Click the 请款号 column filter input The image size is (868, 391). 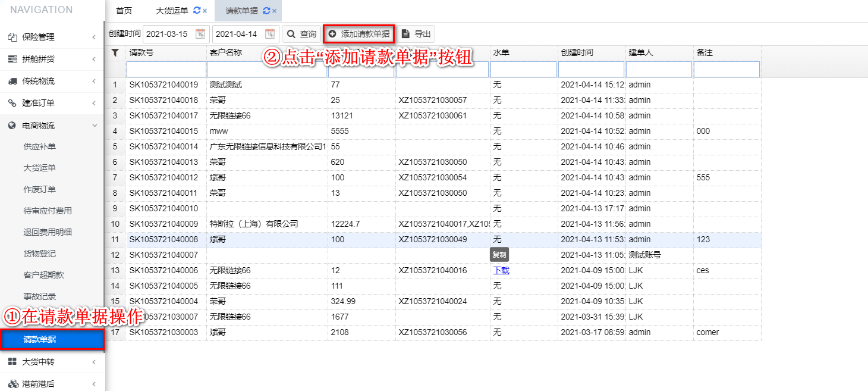coord(166,70)
